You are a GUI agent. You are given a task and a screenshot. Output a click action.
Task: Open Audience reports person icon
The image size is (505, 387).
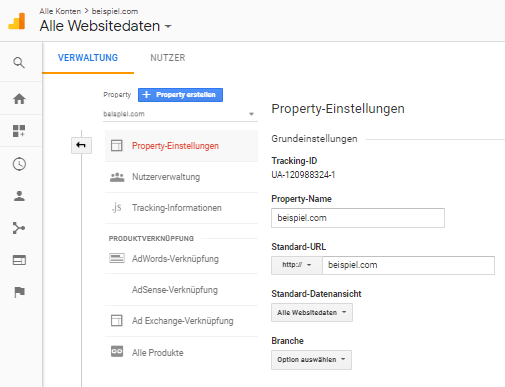pyautogui.click(x=19, y=196)
